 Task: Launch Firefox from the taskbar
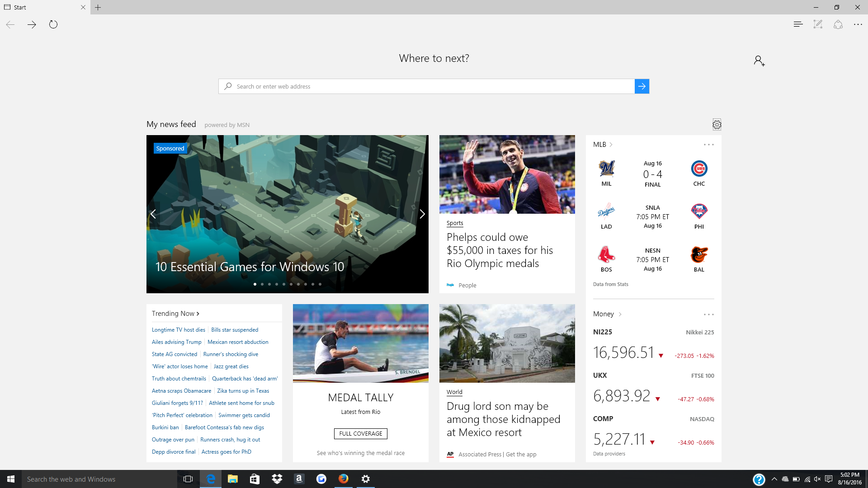click(x=344, y=479)
